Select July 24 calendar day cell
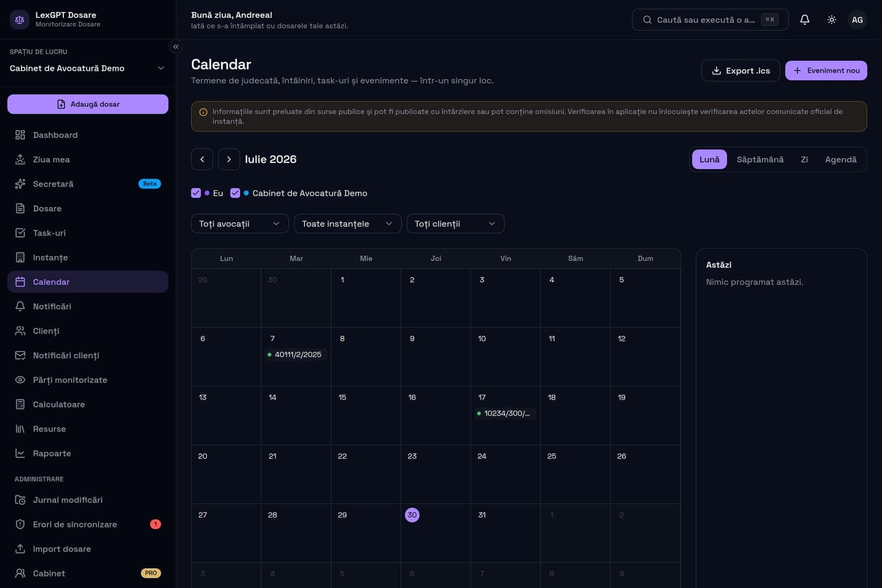This screenshot has width=882, height=588. pos(505,474)
